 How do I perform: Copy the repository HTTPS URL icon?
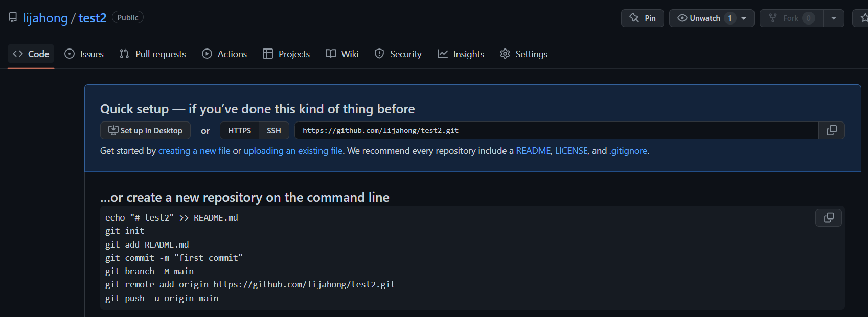tap(831, 130)
